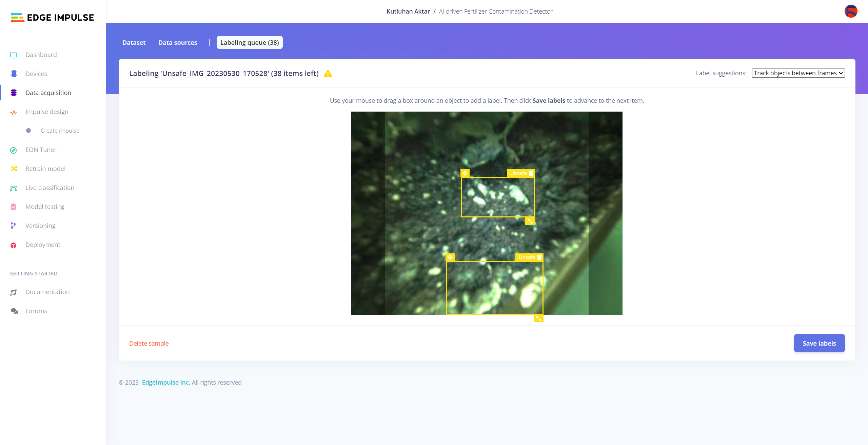Navigate to Create impulse sub-item
Viewport: 868px width, 445px height.
60,131
